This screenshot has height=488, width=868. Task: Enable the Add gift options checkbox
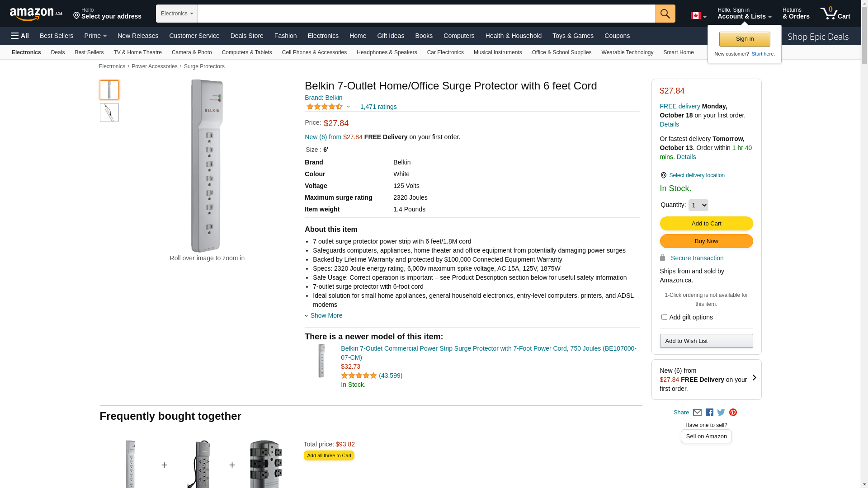(664, 317)
